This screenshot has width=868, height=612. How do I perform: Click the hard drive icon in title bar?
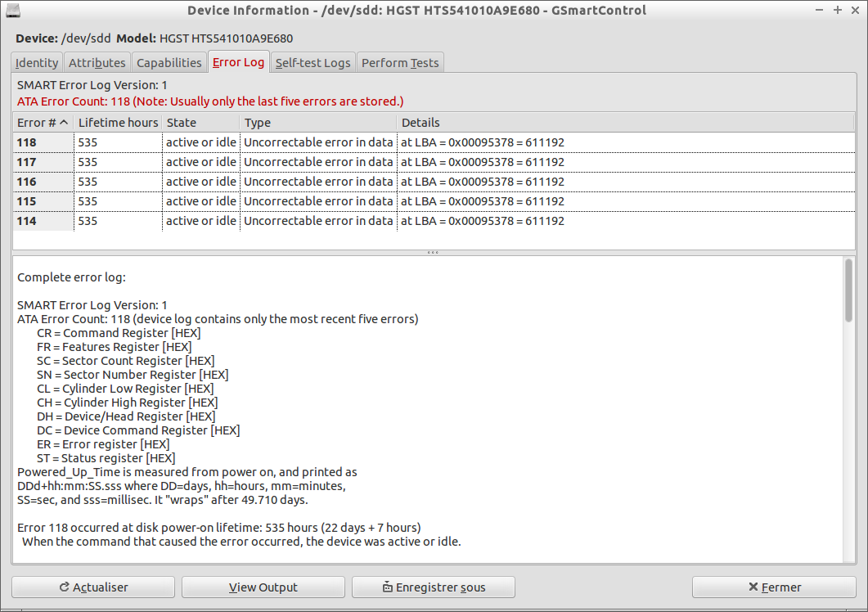pos(13,11)
